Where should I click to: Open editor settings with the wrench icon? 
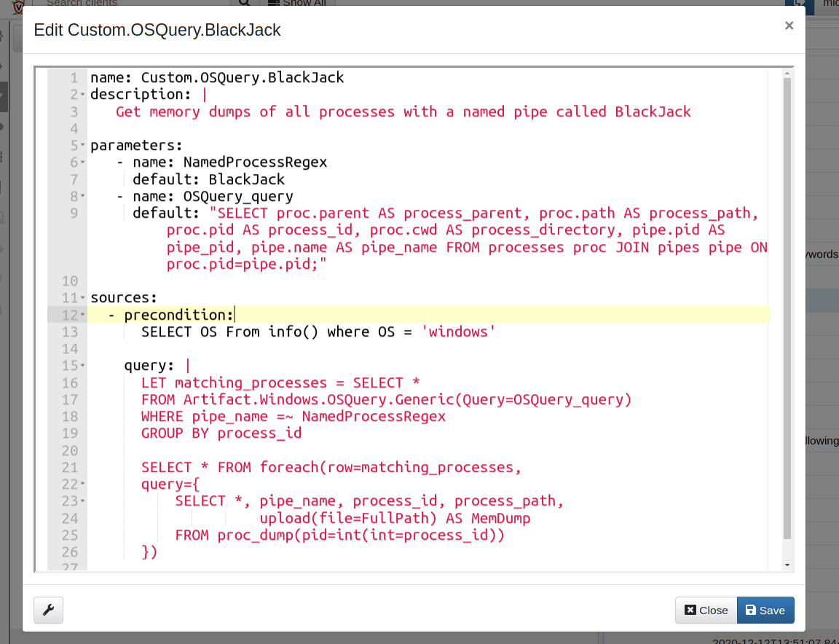point(49,610)
